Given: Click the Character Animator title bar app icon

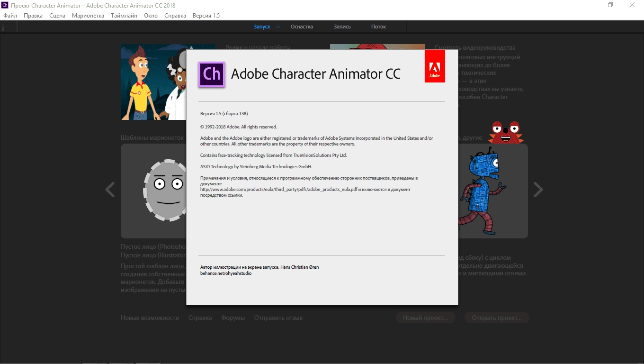Looking at the screenshot, I should point(5,5).
